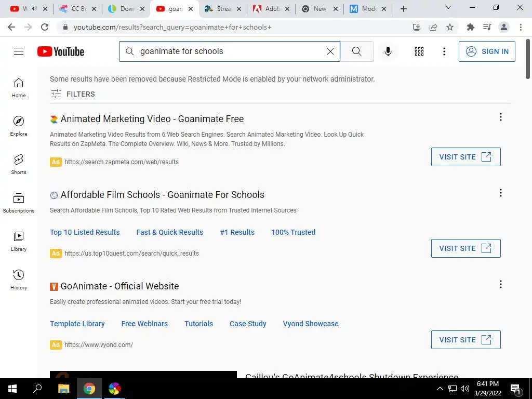Open the tab search chevron dropdown
The image size is (532, 399).
pos(448,7)
